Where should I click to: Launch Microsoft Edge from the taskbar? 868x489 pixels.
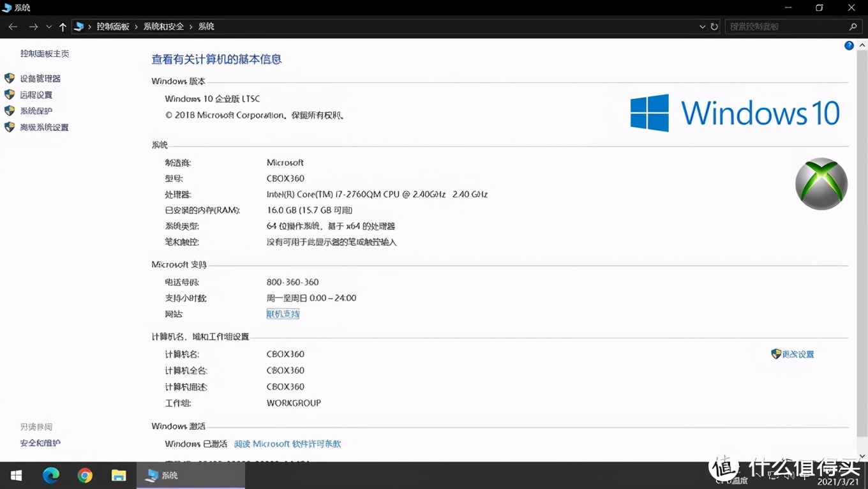pos(51,475)
